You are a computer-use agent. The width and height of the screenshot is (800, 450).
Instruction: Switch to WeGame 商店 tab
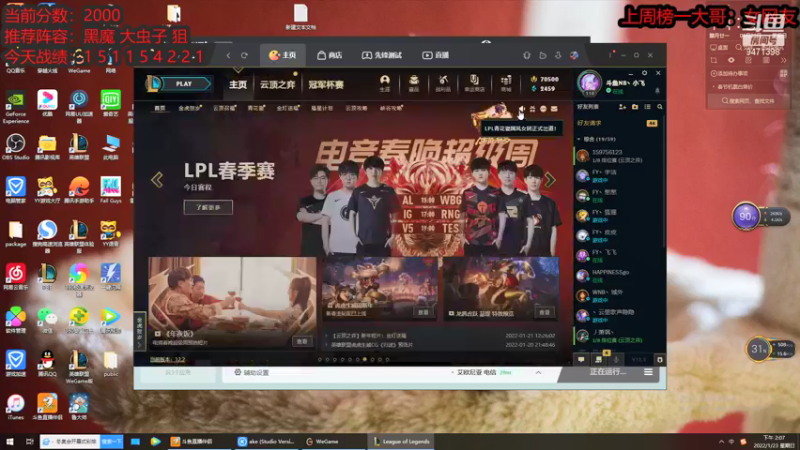click(329, 55)
